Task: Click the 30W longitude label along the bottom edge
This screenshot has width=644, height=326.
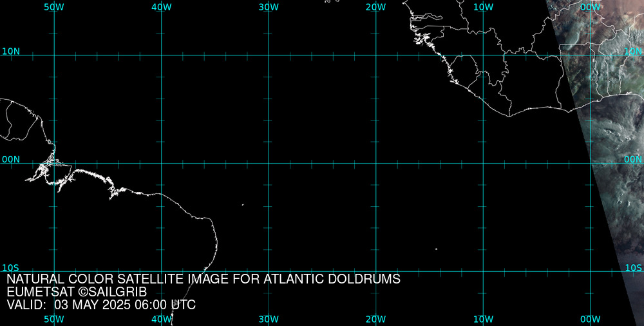Action: pyautogui.click(x=269, y=320)
